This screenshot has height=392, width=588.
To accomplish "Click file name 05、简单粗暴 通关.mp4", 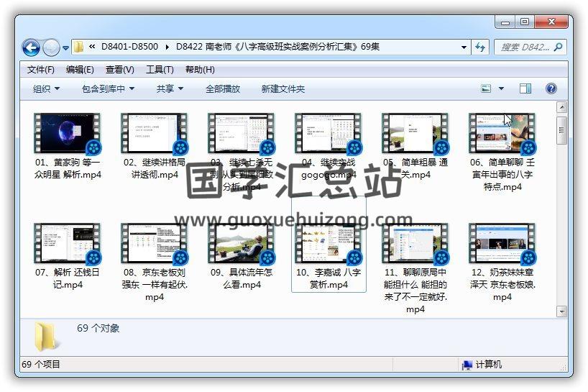I will tap(415, 168).
